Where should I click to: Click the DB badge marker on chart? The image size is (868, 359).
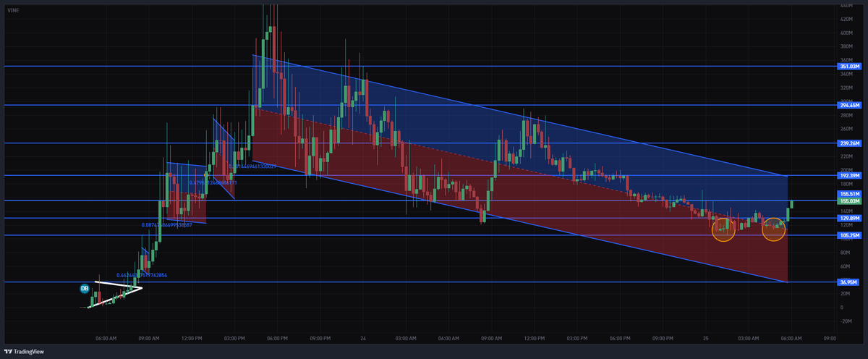tap(85, 289)
